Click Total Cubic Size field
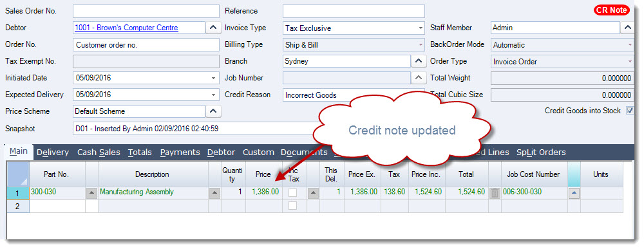 pos(562,95)
